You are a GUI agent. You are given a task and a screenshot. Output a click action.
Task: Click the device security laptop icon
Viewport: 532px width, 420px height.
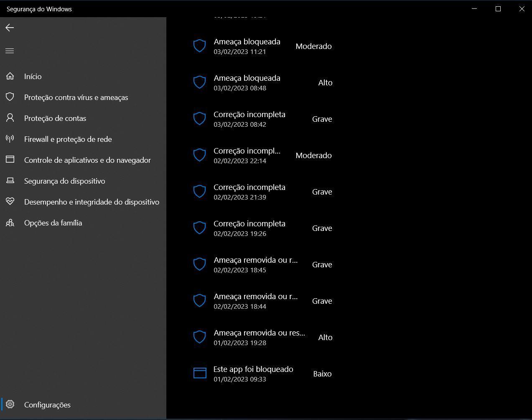coord(10,181)
